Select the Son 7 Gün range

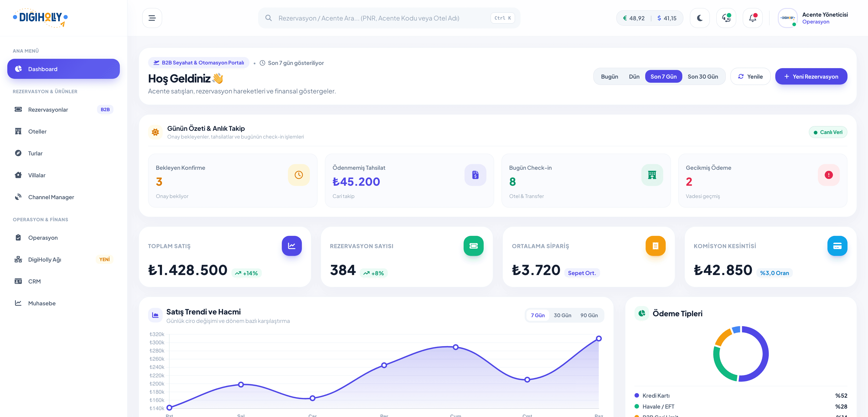tap(663, 77)
